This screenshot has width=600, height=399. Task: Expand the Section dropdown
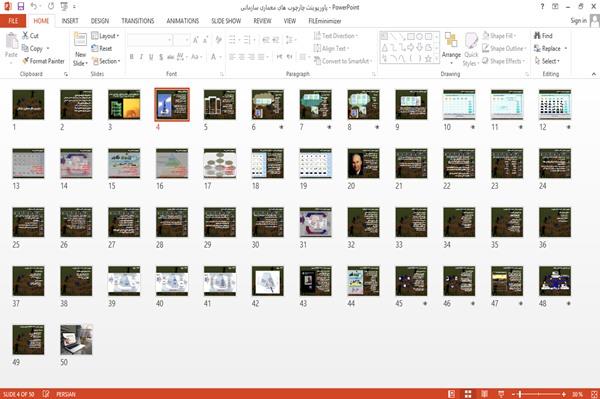(x=106, y=61)
